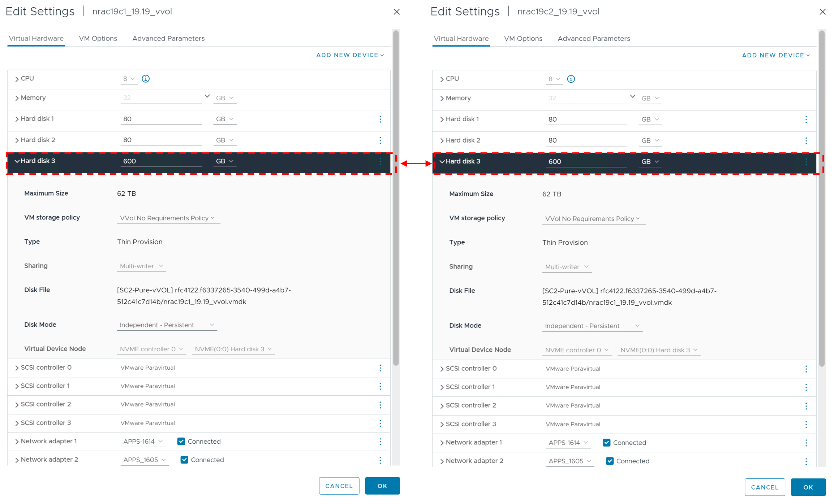This screenshot has height=504, width=834.
Task: Click CPU info icon in left dialog
Action: pyautogui.click(x=146, y=79)
